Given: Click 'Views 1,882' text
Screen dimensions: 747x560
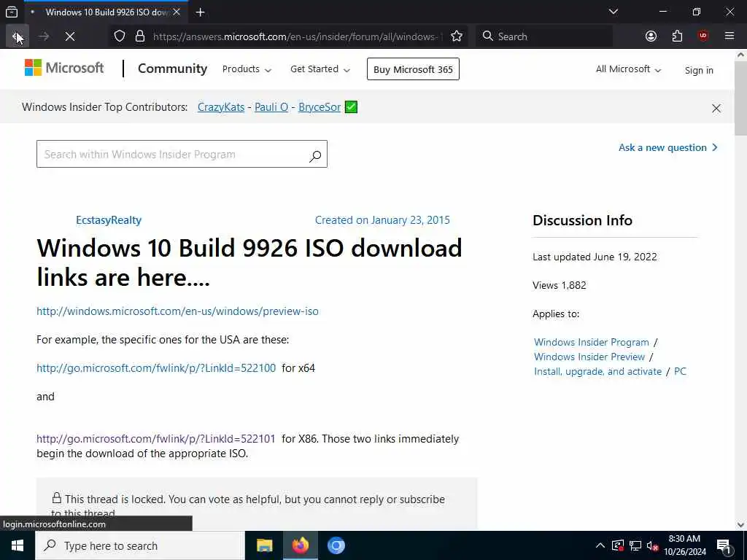Looking at the screenshot, I should tap(560, 285).
